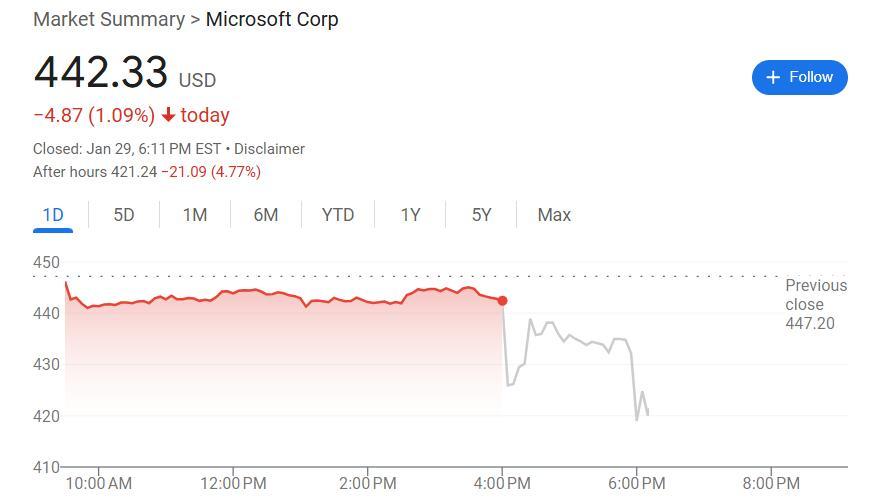Click the plus icon on Follow

772,77
